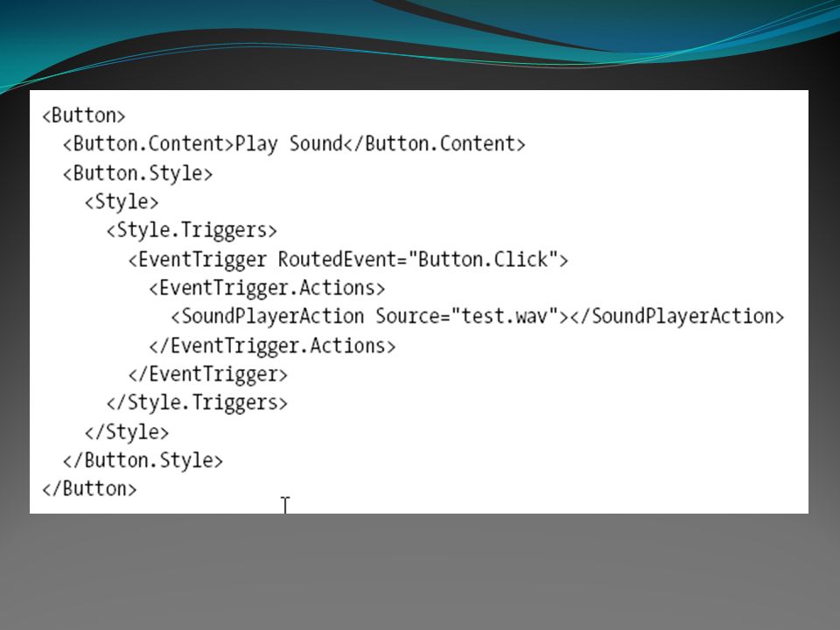Click the SoundPlayerAction Source="test.wav" line
This screenshot has width=840, height=630.
click(478, 317)
